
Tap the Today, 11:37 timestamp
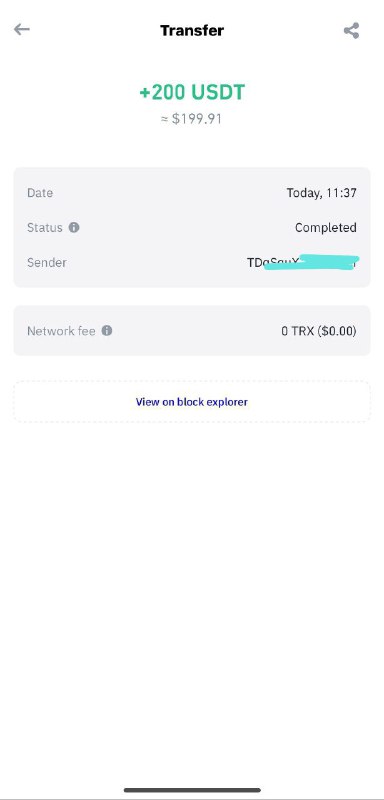[321, 193]
